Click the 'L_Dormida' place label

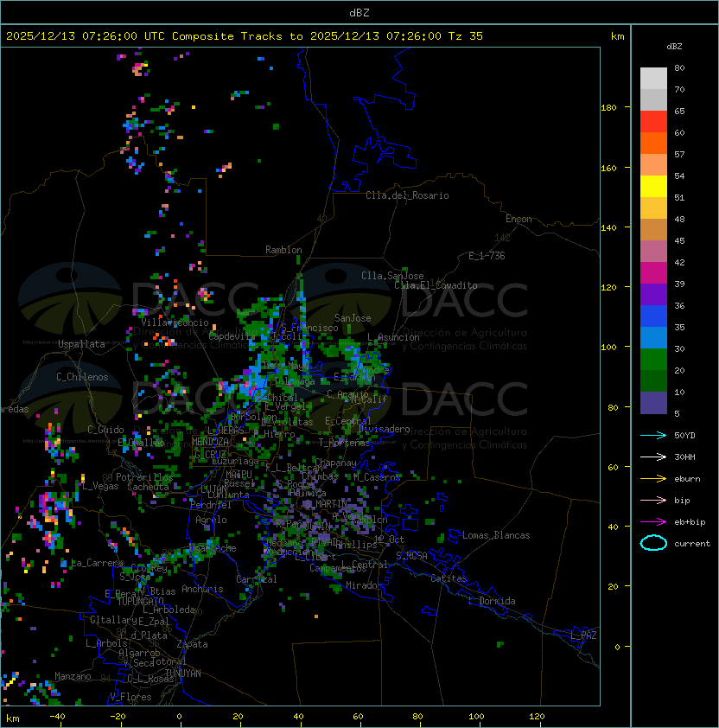(492, 601)
